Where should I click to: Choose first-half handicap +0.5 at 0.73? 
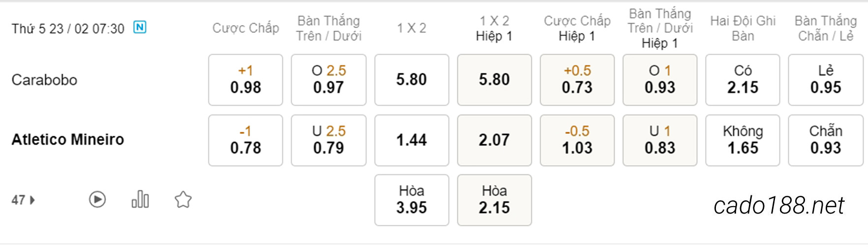(577, 80)
